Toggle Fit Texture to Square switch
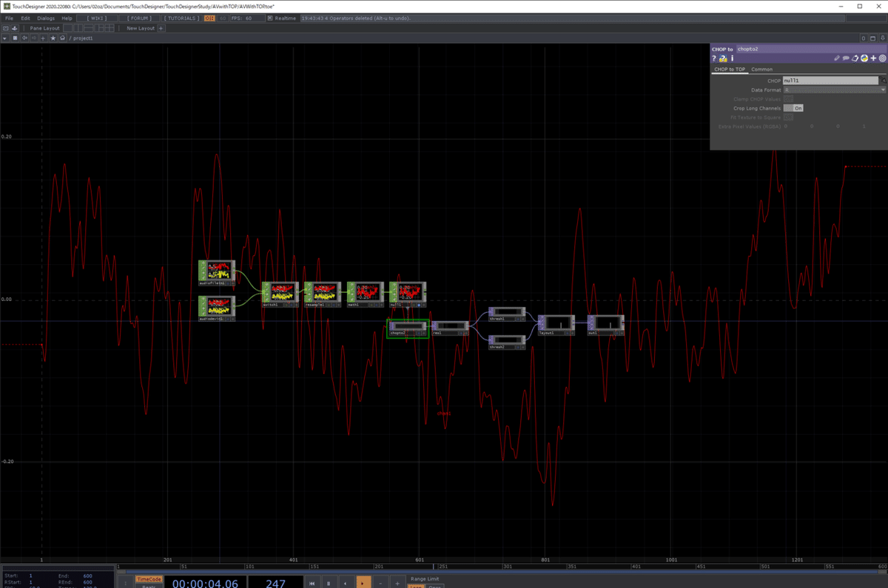Screen dimensions: 888x588 point(789,117)
